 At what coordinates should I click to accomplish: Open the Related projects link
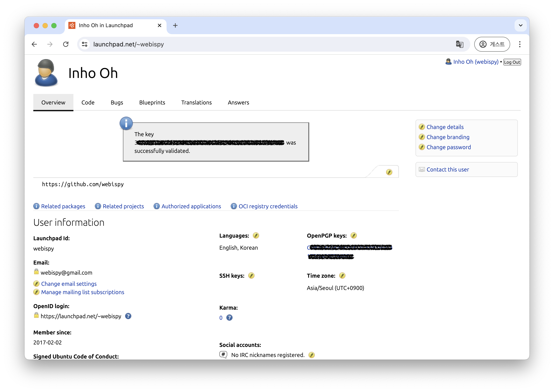click(x=123, y=206)
